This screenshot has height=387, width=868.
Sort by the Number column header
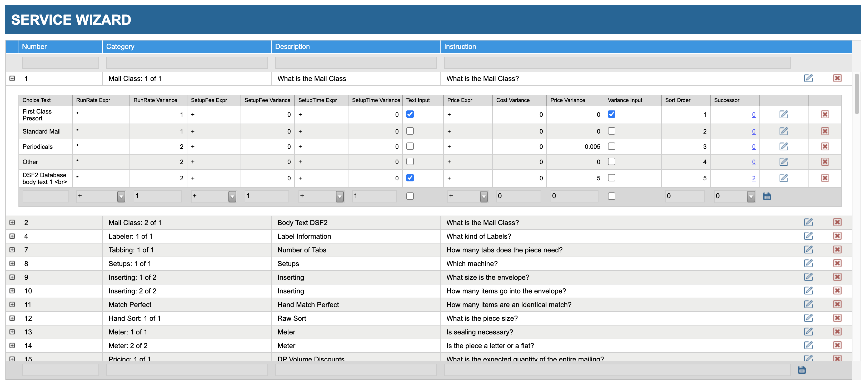(34, 47)
